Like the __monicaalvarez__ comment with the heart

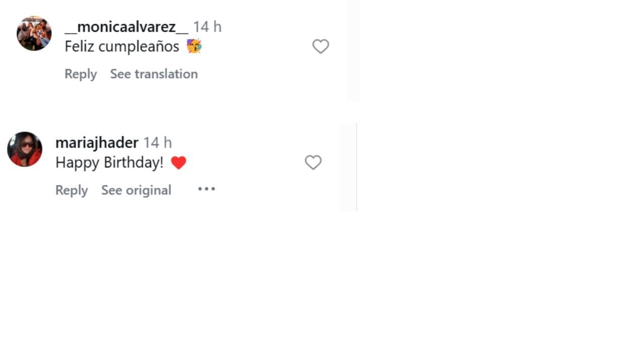tap(320, 47)
